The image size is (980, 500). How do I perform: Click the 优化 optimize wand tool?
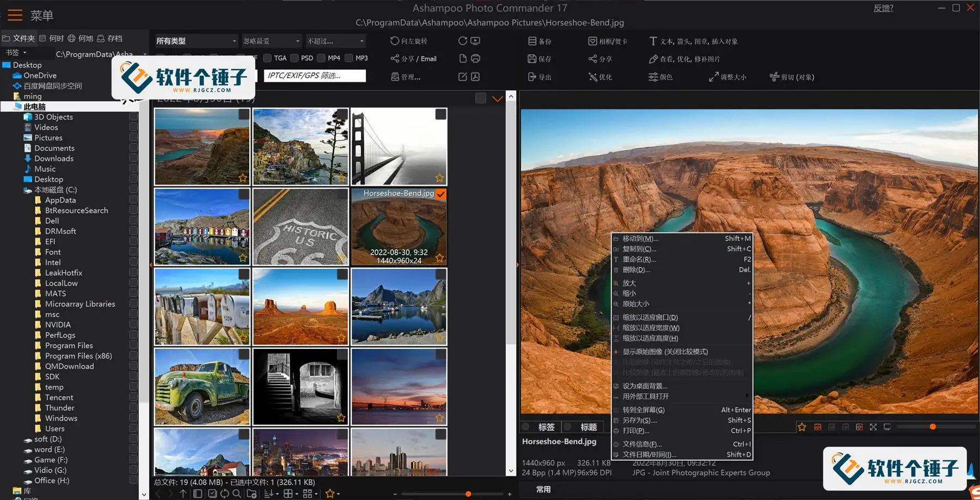click(x=600, y=77)
